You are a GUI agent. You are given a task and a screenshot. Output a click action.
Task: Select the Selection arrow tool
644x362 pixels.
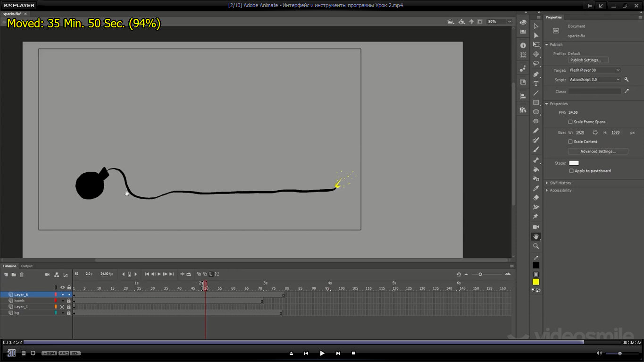(536, 26)
